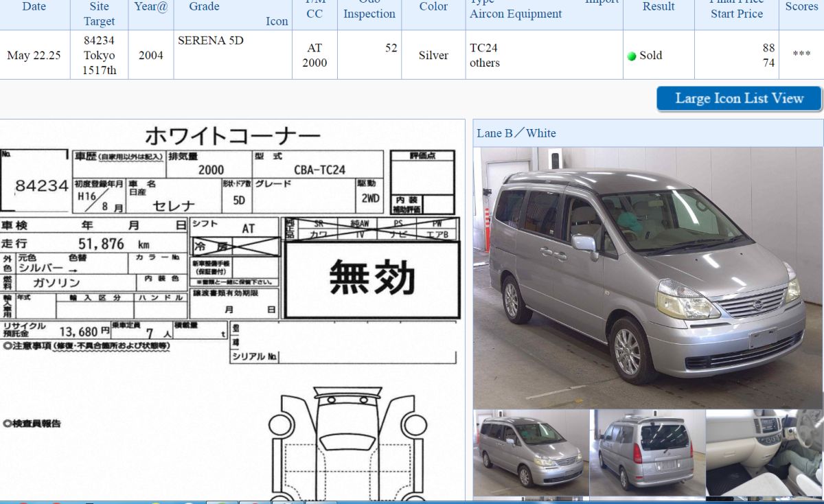Click the Site Target column header
The height and width of the screenshot is (504, 824).
(100, 14)
